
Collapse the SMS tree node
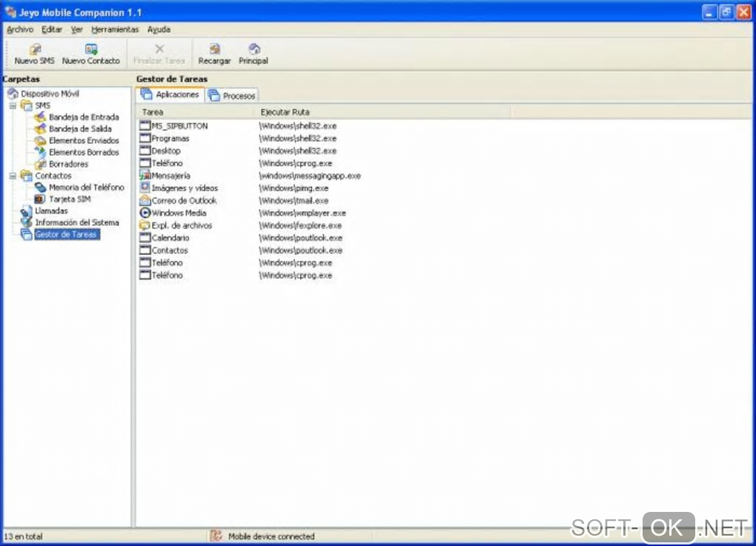(13, 105)
